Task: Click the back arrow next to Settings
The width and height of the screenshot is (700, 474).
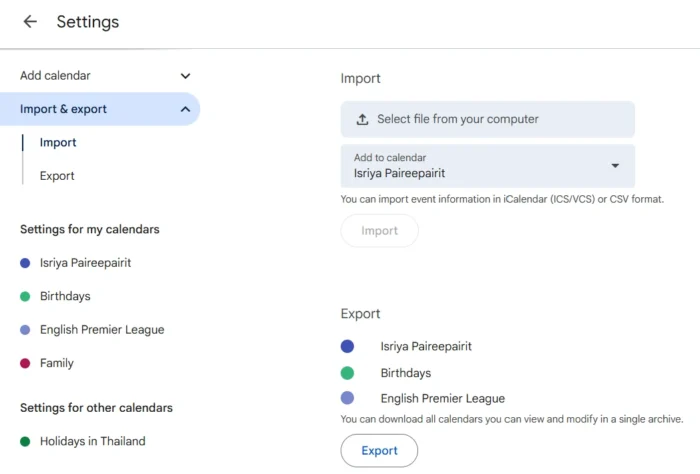Action: pos(30,22)
